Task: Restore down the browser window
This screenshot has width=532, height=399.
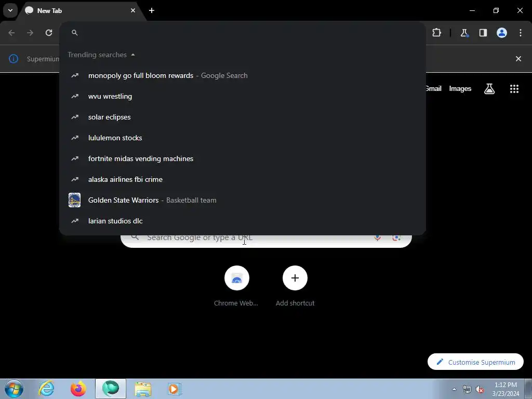Action: [x=496, y=10]
